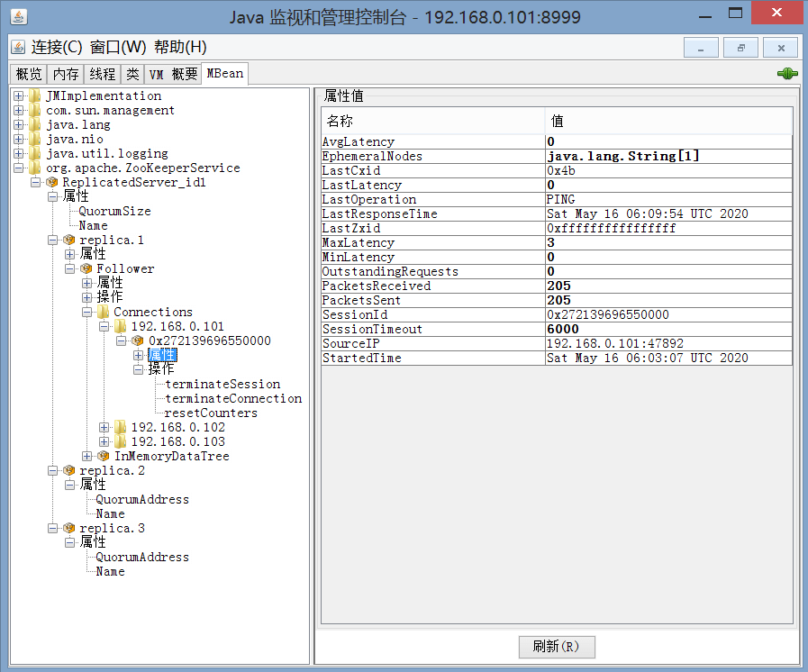Select the terminateSession operation
Viewport: 808px width, 672px height.
[222, 385]
